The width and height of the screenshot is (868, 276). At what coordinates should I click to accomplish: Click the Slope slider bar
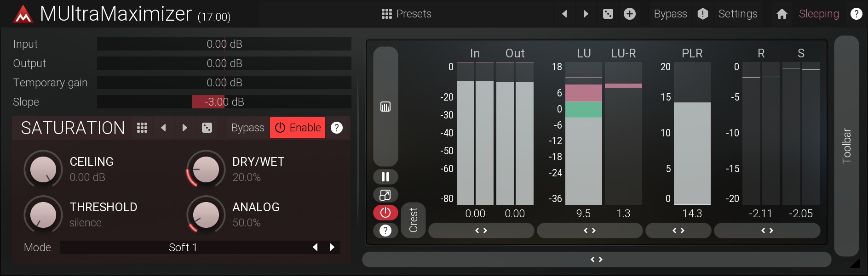pyautogui.click(x=224, y=102)
